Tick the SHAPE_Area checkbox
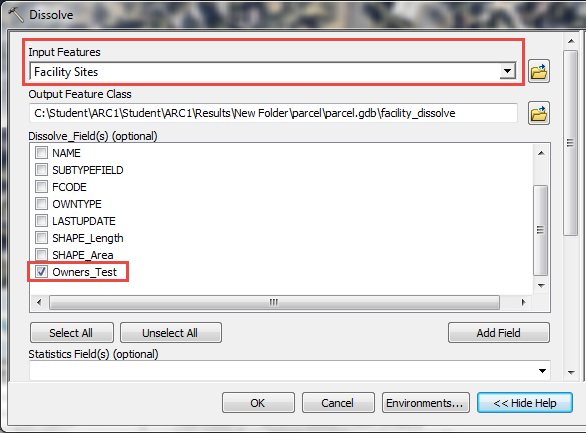The height and width of the screenshot is (433, 586). click(x=41, y=254)
